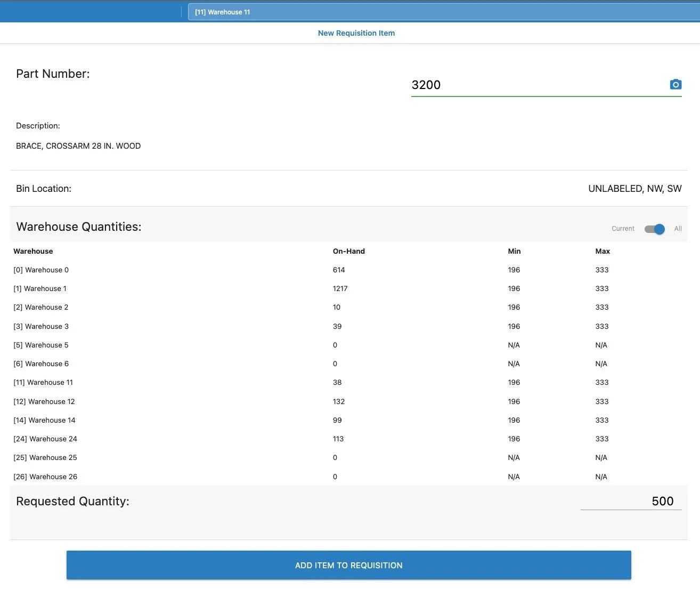This screenshot has width=700, height=597.
Task: Select the [11] Warehouse 11 table row
Action: (349, 382)
